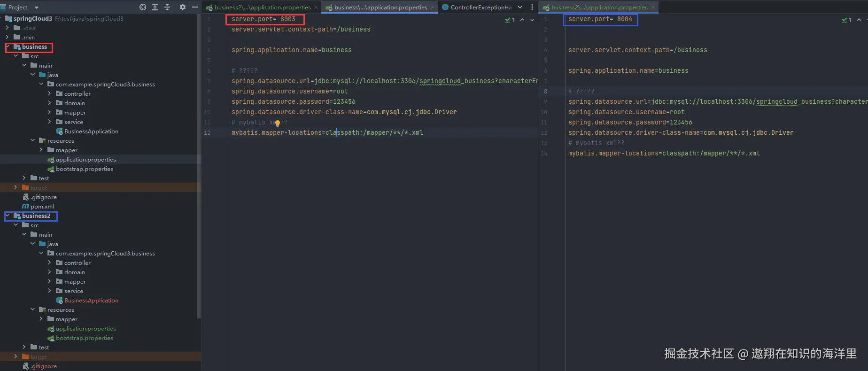Go to previous highlighted problem in left editor
This screenshot has height=371, width=868.
pos(522,20)
